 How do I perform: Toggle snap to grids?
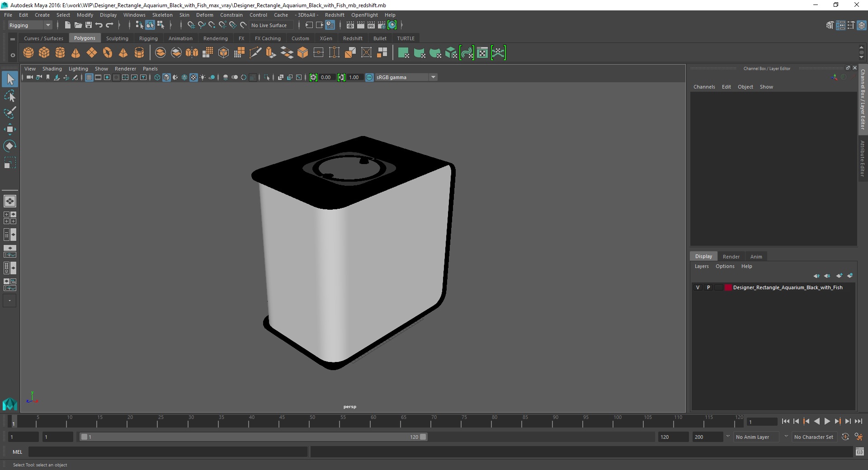tap(191, 25)
